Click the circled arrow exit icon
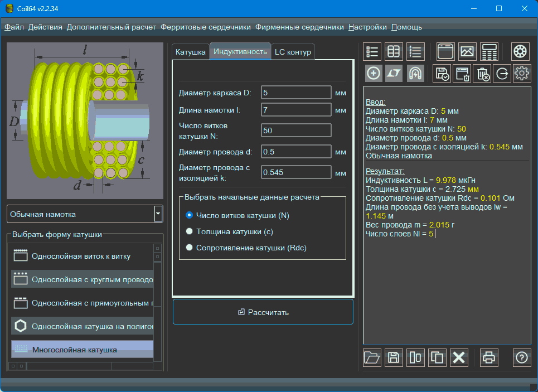Image resolution: width=538 pixels, height=392 pixels. 502,74
